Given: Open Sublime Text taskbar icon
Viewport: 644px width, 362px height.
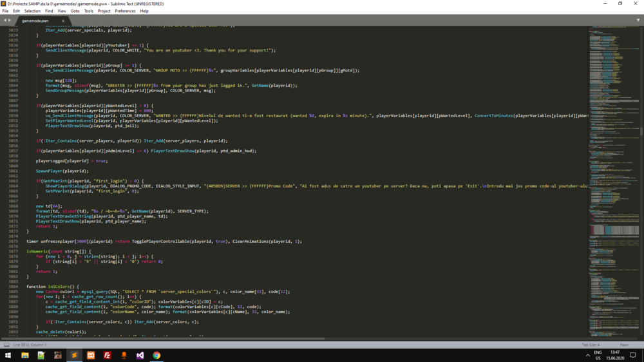Looking at the screenshot, I should 74,355.
